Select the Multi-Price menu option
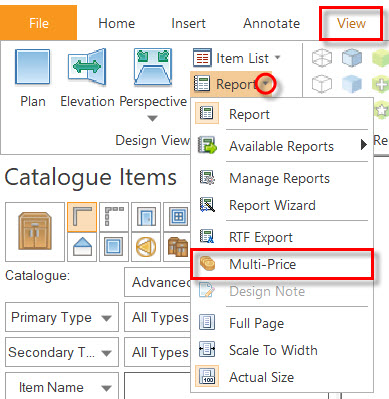The width and height of the screenshot is (389, 399). 282,264
